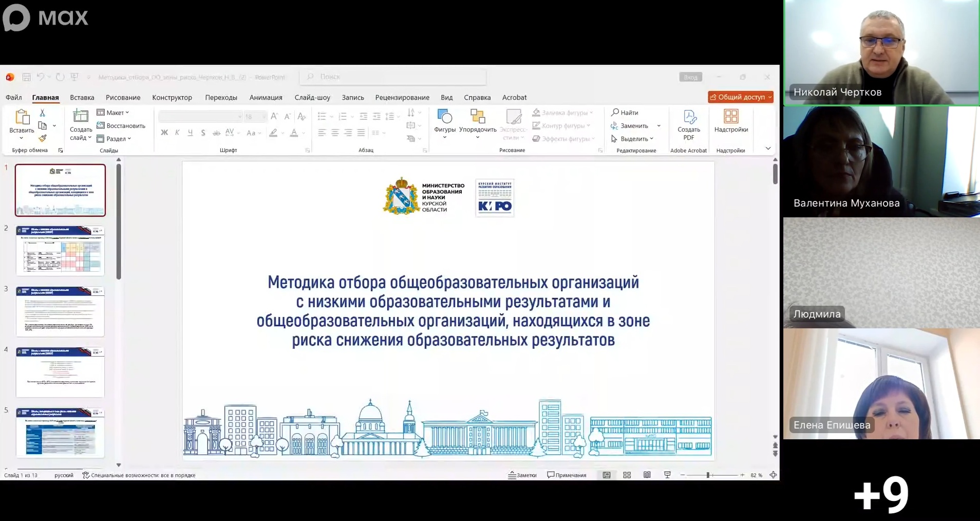The width and height of the screenshot is (980, 521).
Task: Click the zoom slider handle
Action: coord(708,475)
